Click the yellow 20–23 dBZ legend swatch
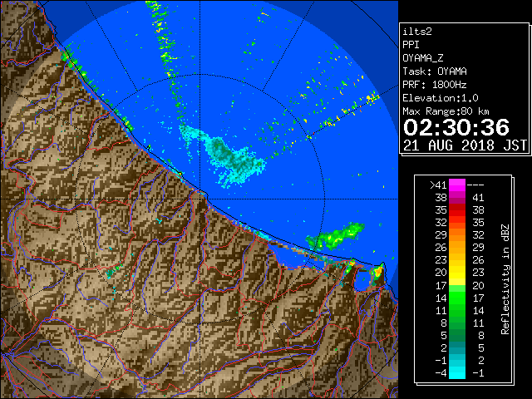 pos(457,272)
